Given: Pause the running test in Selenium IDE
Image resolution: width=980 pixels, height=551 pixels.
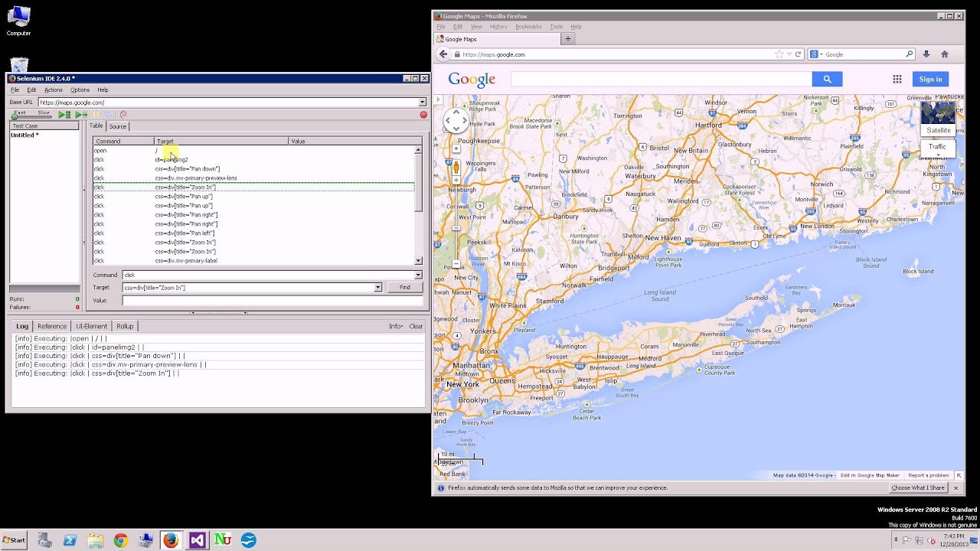Looking at the screenshot, I should pyautogui.click(x=96, y=115).
